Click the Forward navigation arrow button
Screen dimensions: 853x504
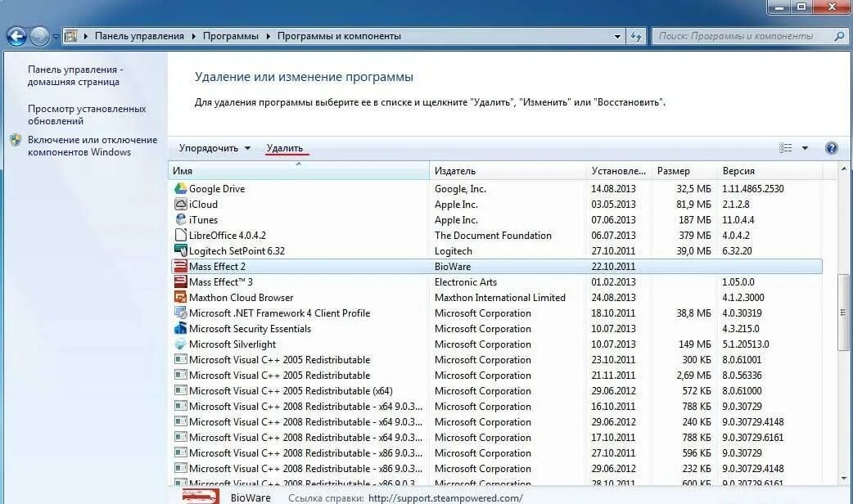[39, 37]
